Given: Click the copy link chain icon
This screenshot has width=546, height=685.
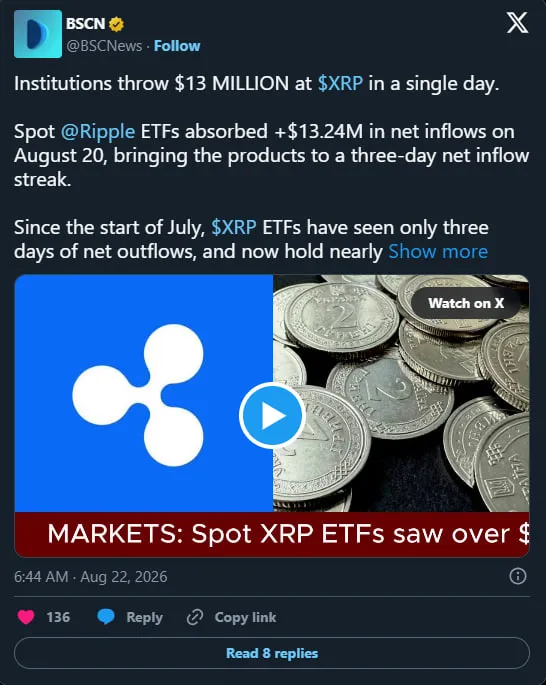Looking at the screenshot, I should [x=195, y=617].
